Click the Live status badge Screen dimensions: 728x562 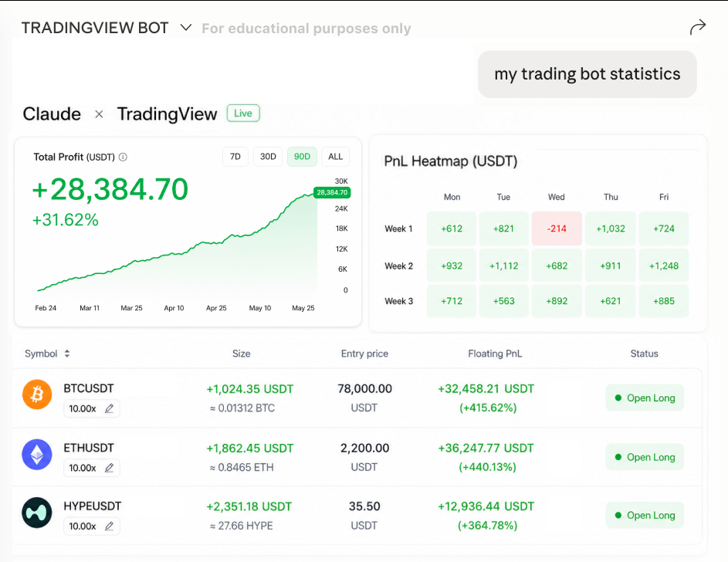click(x=243, y=113)
